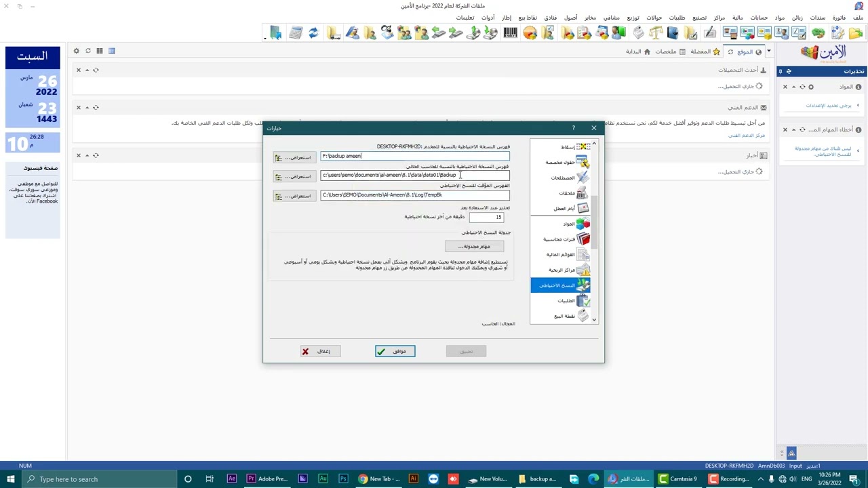Open the أدوات menu
The image size is (868, 488).
point(488,18)
